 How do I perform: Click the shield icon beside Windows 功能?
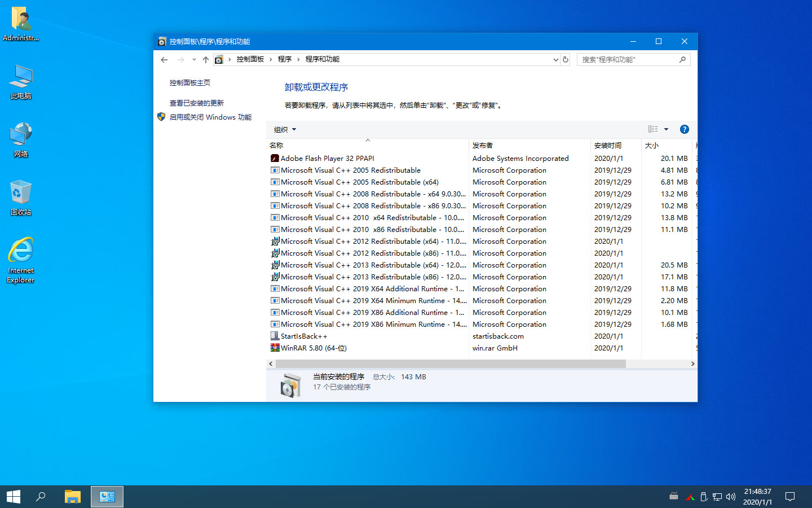(161, 117)
